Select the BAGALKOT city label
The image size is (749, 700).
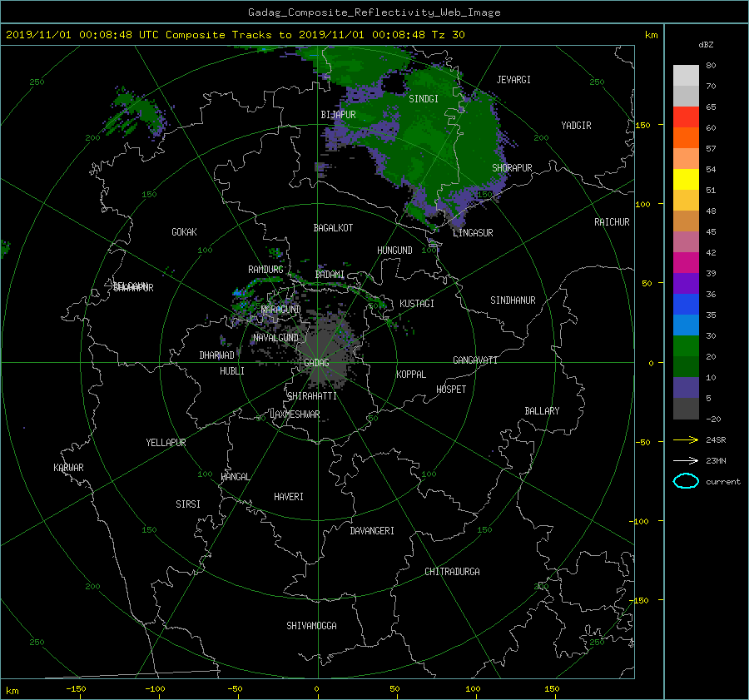pyautogui.click(x=333, y=228)
